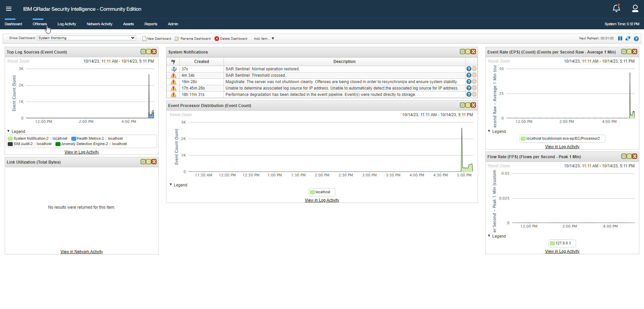This screenshot has height=309, width=644.
Task: Remove the Link Utilization panel
Action: [x=154, y=162]
